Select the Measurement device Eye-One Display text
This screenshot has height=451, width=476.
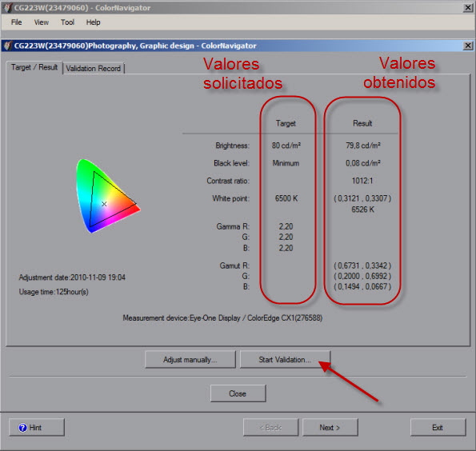click(222, 318)
